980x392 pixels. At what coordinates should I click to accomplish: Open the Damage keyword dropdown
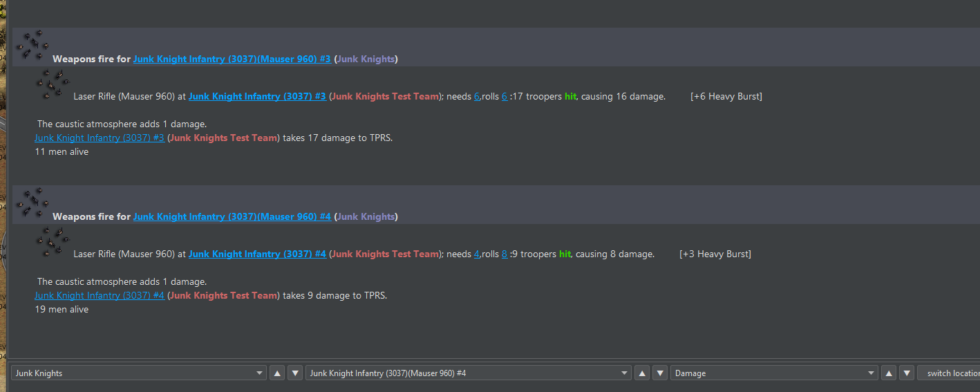(x=774, y=373)
